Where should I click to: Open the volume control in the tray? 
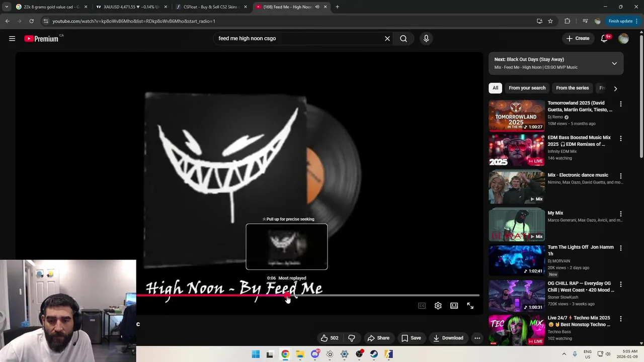[608, 354]
